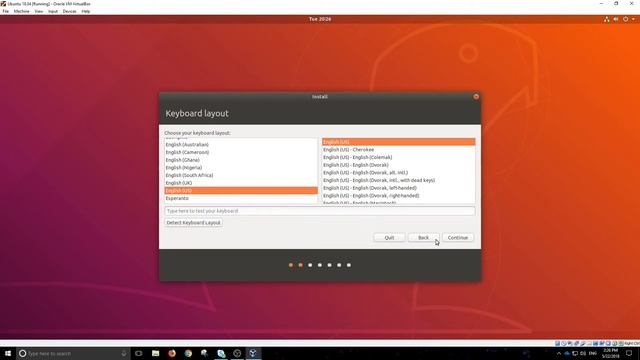Image resolution: width=640 pixels, height=360 pixels.
Task: Select English (Australian) layout
Action: click(241, 145)
